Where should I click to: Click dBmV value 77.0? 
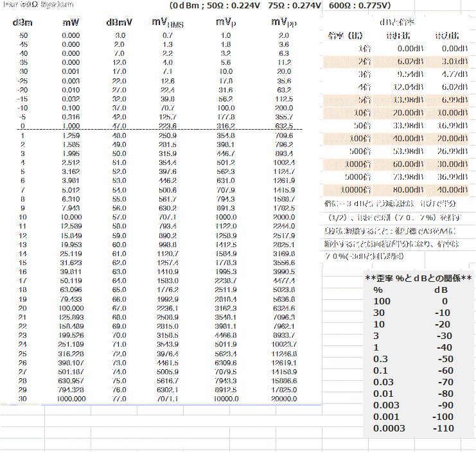(x=119, y=399)
